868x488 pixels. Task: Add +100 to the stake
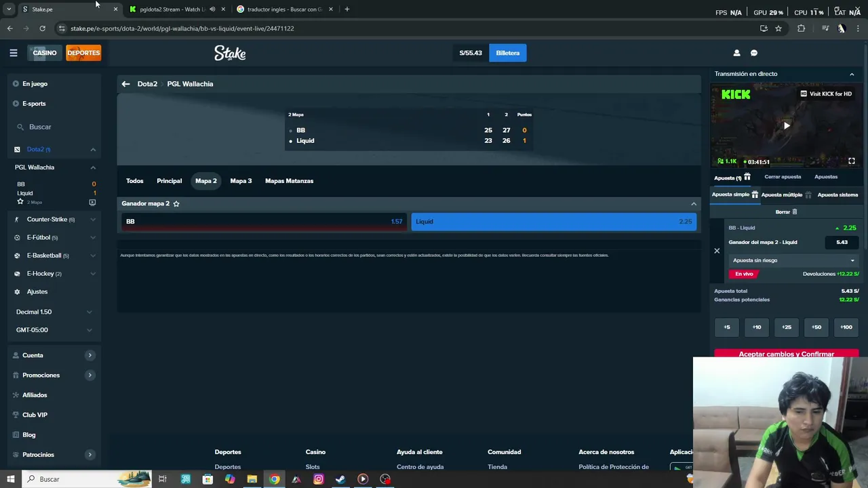[x=846, y=327]
